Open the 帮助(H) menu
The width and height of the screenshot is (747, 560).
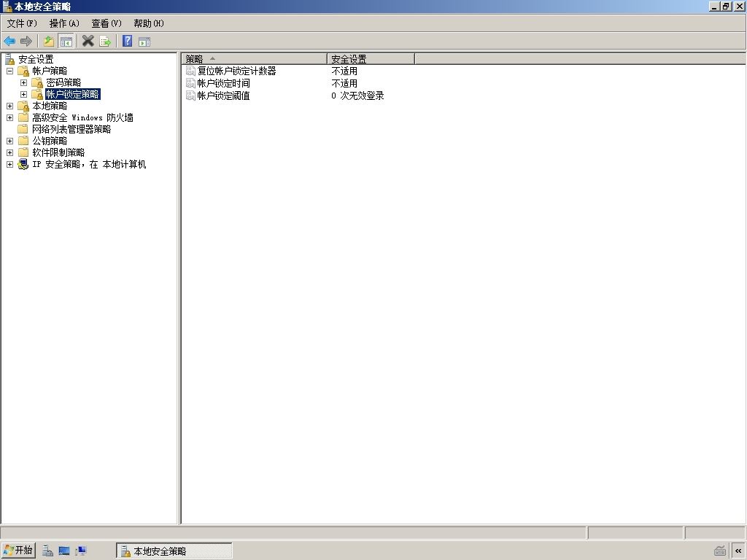click(149, 23)
